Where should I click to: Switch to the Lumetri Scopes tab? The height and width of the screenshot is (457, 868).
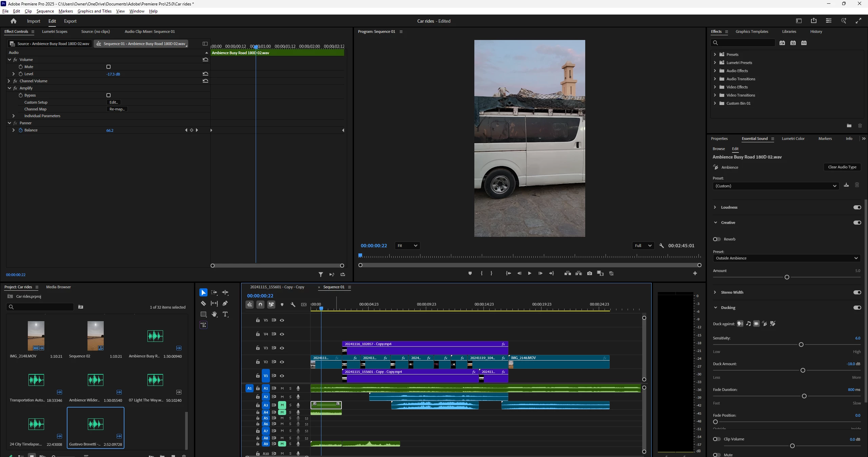click(55, 32)
